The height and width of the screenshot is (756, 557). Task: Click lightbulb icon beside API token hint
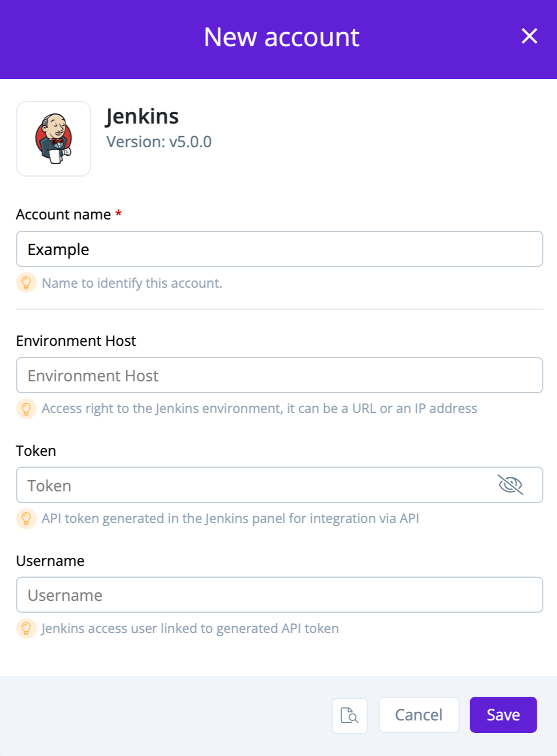coord(26,518)
